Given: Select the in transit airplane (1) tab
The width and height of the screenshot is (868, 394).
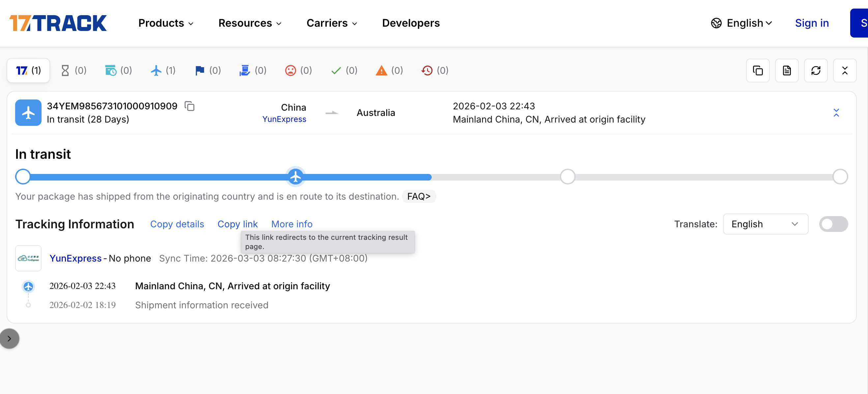Looking at the screenshot, I should click(x=163, y=70).
